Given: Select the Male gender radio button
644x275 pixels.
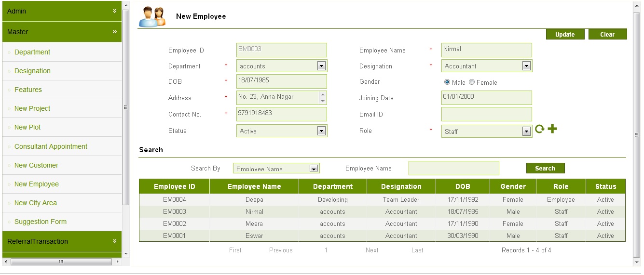Looking at the screenshot, I should pyautogui.click(x=447, y=82).
